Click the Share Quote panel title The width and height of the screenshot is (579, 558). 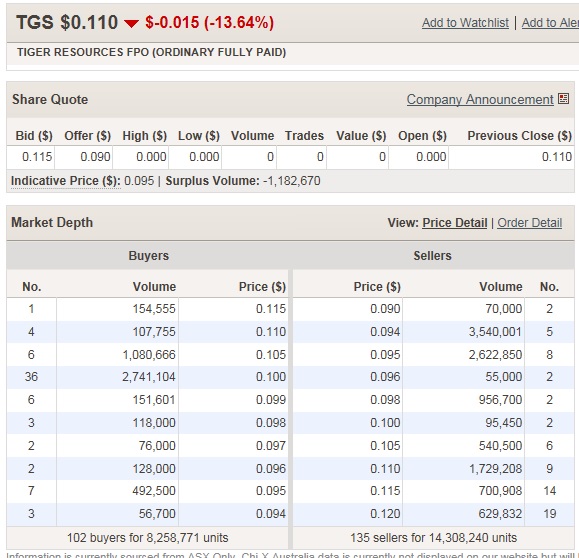point(50,99)
